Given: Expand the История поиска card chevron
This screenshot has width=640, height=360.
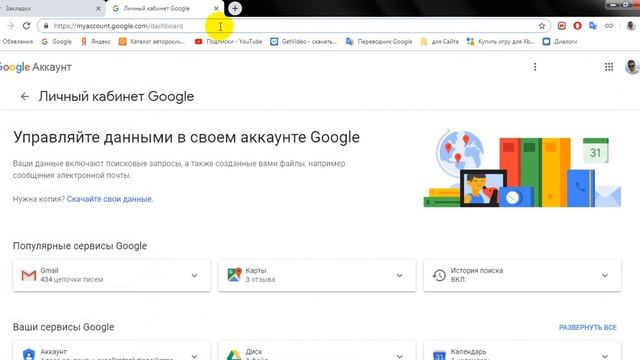Looking at the screenshot, I should tap(604, 276).
